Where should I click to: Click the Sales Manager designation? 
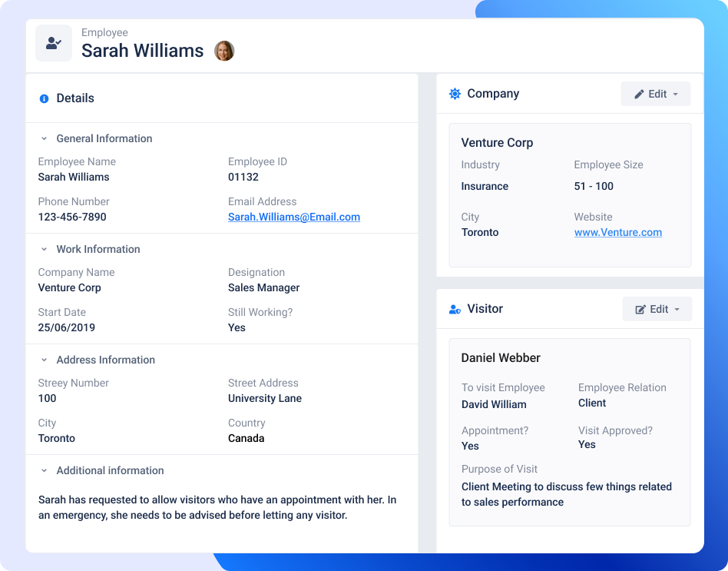pyautogui.click(x=263, y=287)
